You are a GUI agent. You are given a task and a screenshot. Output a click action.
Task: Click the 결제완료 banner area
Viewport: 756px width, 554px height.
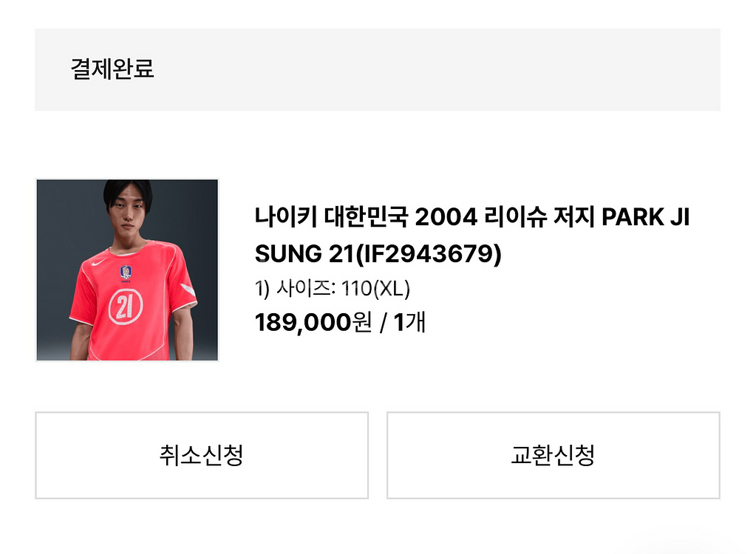click(x=378, y=69)
